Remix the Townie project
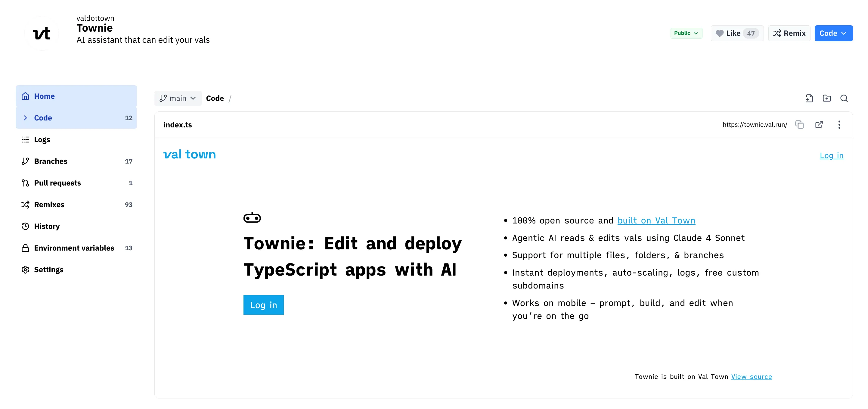The image size is (868, 409). [x=789, y=33]
